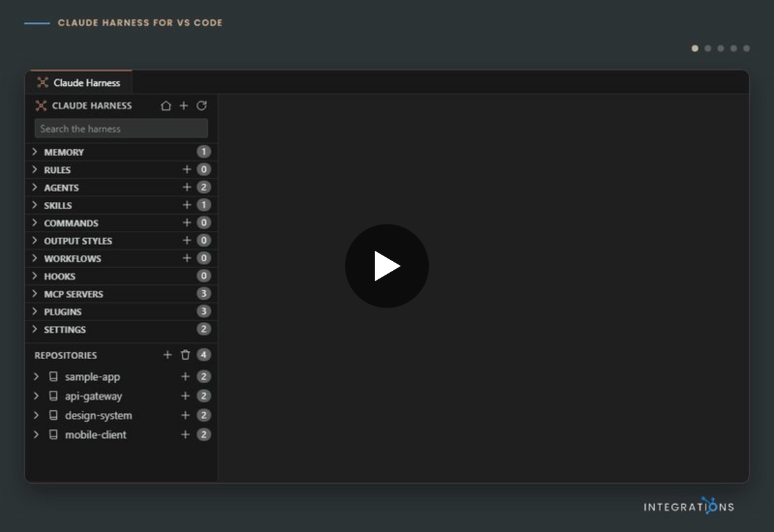Go to the second carousel slide dot

708,48
